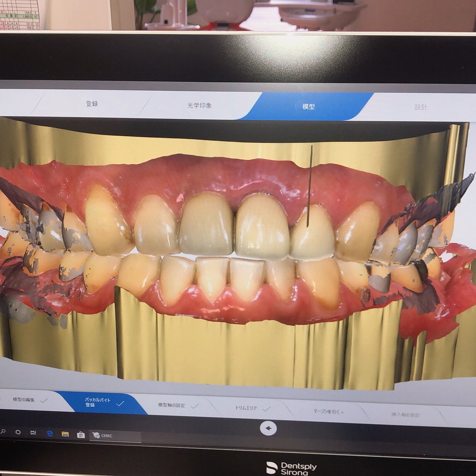476x476 pixels.
Task: Open Task View in the taskbar
Action: (33, 433)
